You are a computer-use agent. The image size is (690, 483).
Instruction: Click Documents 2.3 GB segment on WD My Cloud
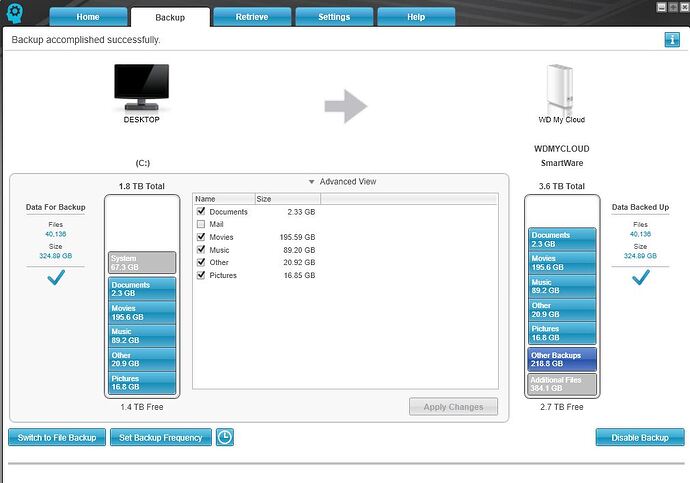tap(562, 239)
